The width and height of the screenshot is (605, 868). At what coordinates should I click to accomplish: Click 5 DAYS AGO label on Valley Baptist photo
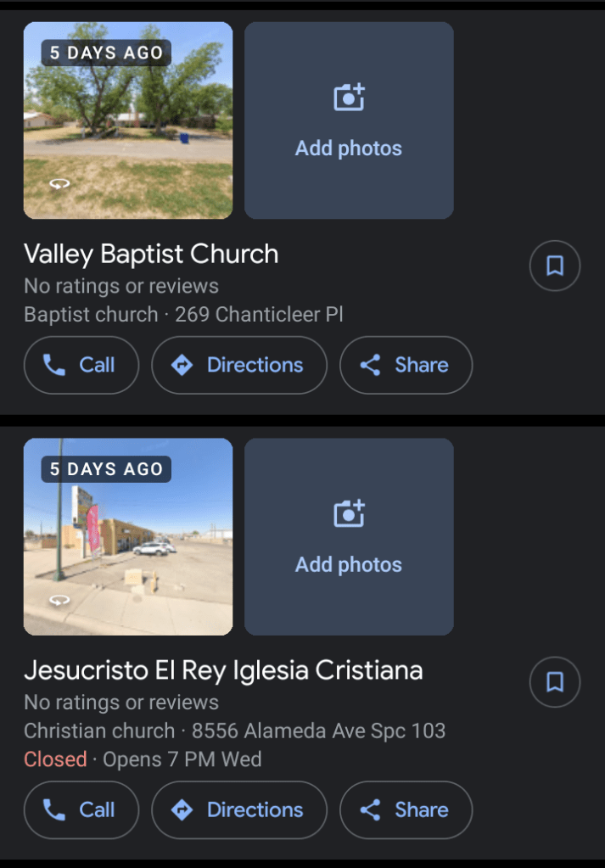point(106,53)
